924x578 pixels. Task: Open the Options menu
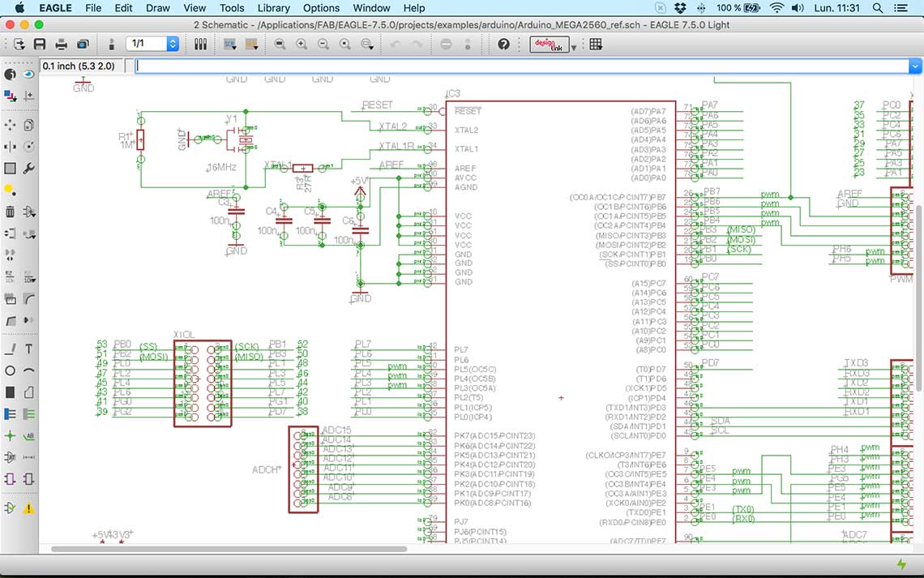(x=321, y=8)
